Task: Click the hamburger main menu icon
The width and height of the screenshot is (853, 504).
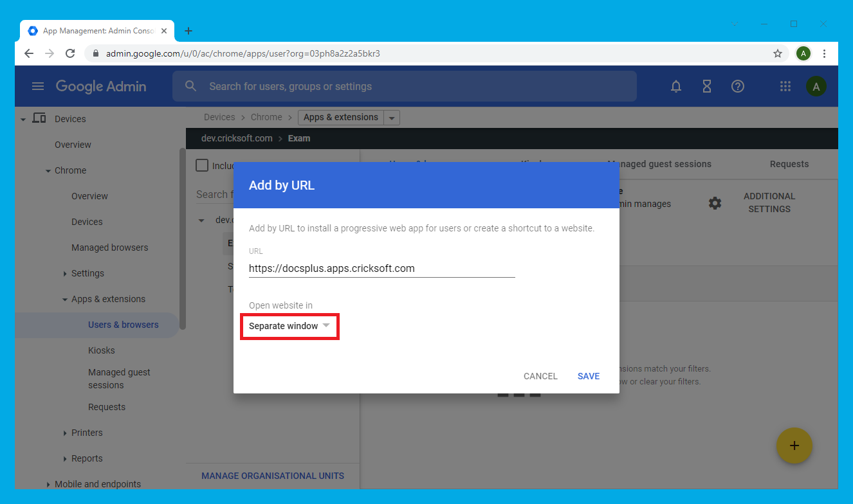Action: pyautogui.click(x=38, y=87)
